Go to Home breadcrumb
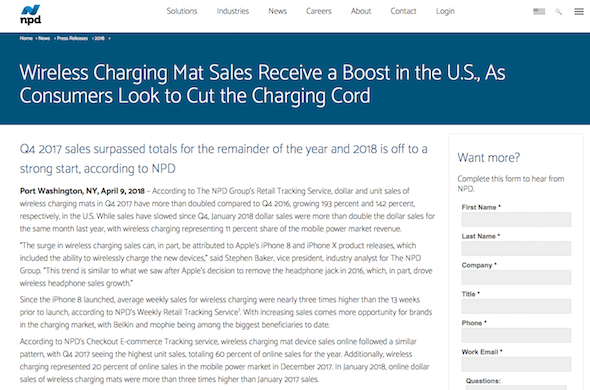 pyautogui.click(x=26, y=38)
